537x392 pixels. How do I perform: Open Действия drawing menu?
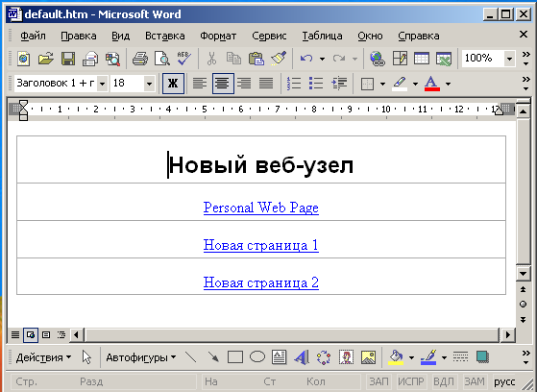43,357
